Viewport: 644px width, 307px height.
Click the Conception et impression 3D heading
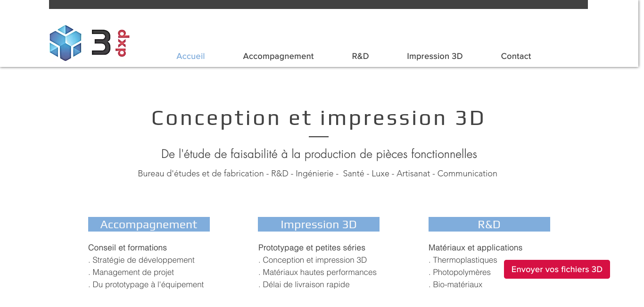318,118
